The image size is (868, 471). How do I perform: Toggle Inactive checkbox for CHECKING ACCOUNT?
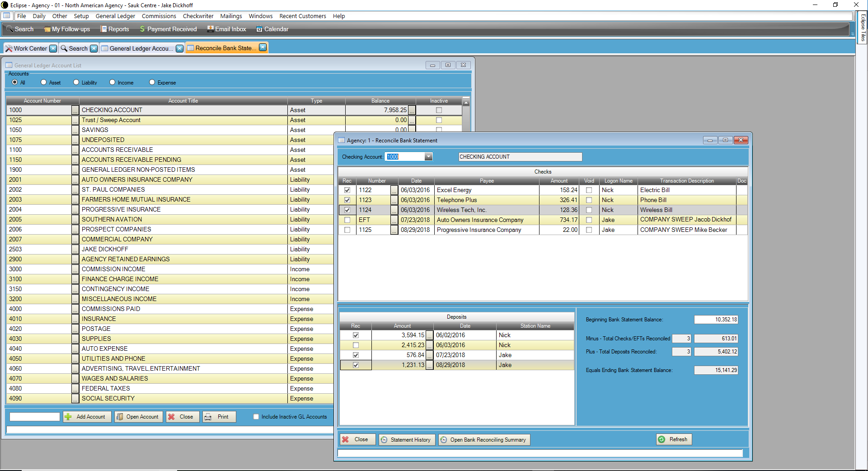click(439, 110)
